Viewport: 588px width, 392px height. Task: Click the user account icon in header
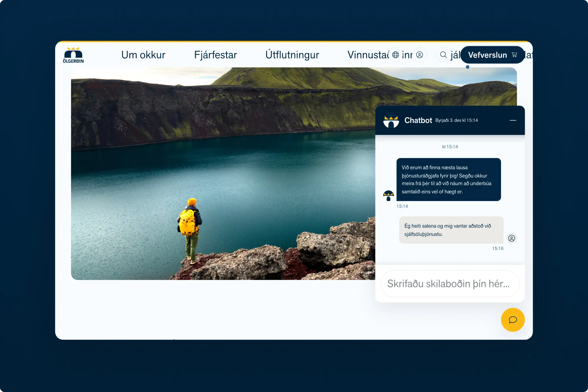coord(420,55)
